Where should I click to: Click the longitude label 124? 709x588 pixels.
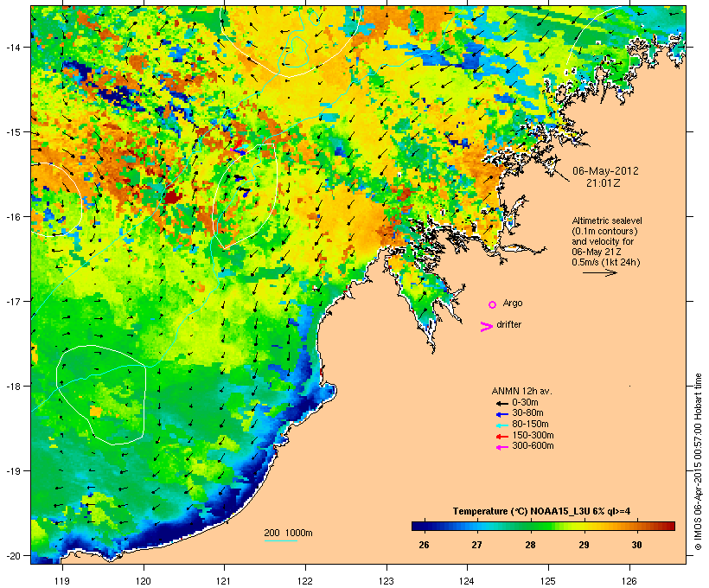pos(467,581)
